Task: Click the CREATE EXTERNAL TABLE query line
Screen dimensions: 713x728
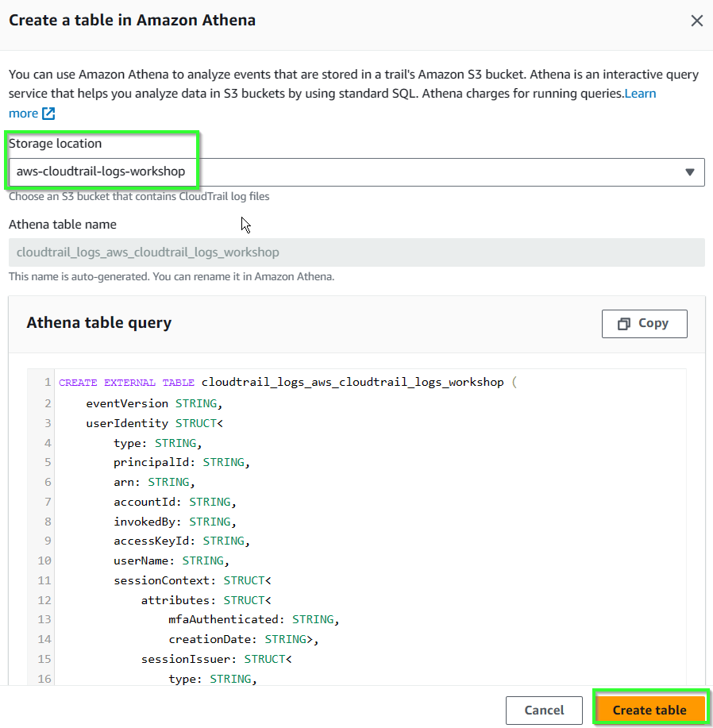Action: [287, 382]
